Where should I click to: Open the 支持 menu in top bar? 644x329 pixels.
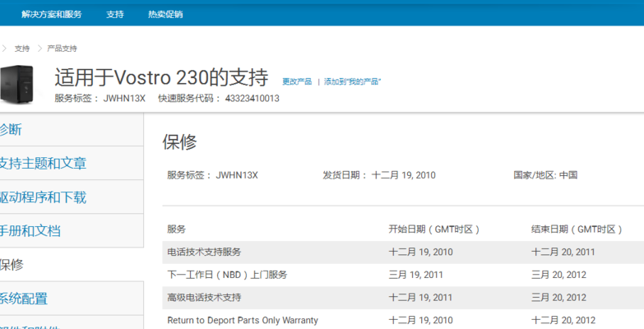[115, 14]
